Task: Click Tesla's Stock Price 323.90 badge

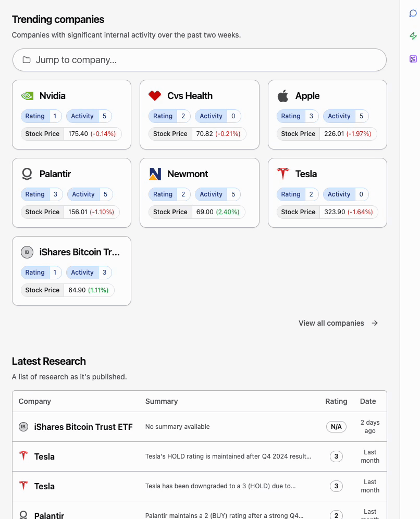Action: (327, 212)
